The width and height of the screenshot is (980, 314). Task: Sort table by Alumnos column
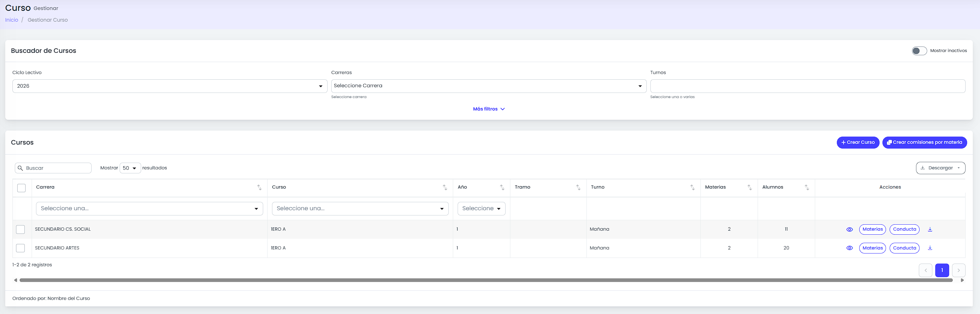pyautogui.click(x=807, y=187)
